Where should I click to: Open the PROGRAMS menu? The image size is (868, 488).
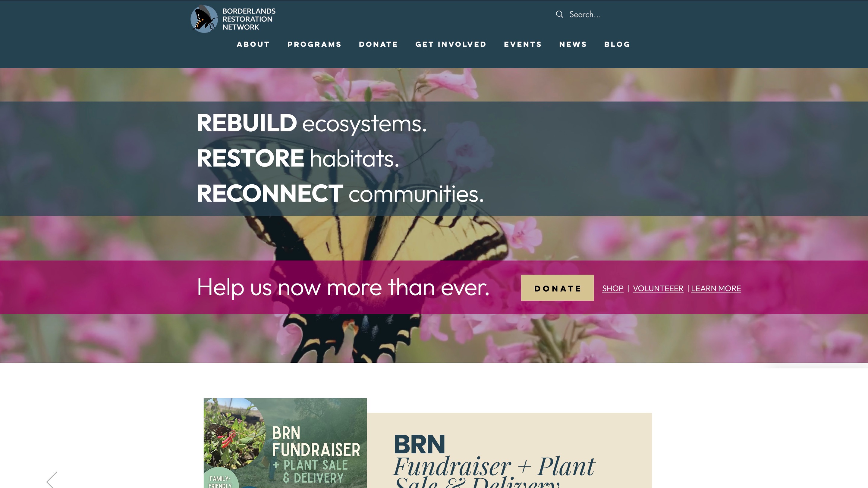pyautogui.click(x=314, y=45)
